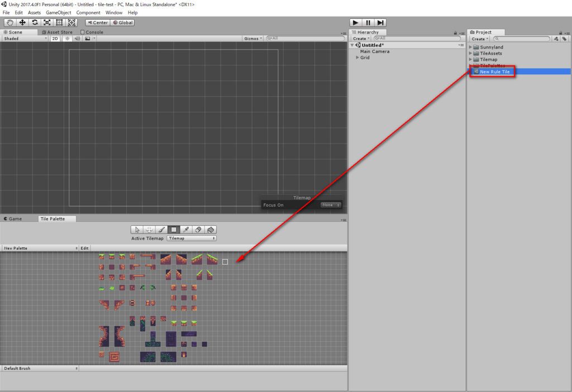
Task: Click the Hierarchy search field
Action: [x=417, y=39]
